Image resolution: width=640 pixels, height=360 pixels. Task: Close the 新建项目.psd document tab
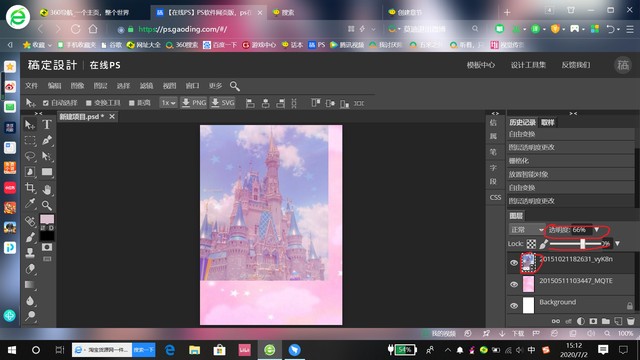tap(112, 117)
